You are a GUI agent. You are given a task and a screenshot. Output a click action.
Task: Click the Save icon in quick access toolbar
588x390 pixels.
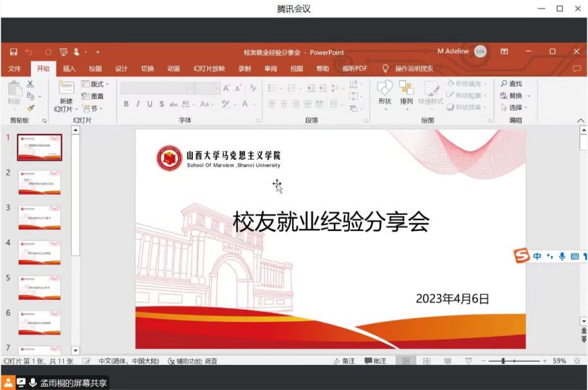tap(14, 52)
